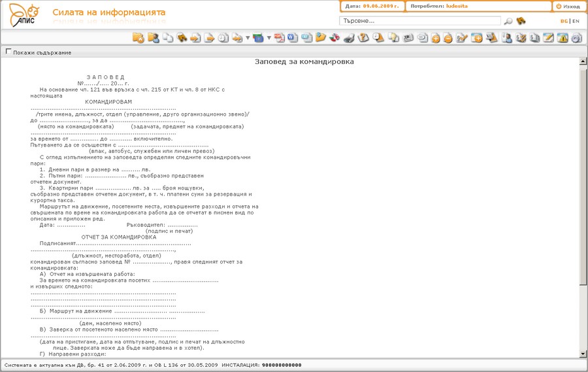Switch language to EN
This screenshot has height=372, width=588.
[x=576, y=22]
